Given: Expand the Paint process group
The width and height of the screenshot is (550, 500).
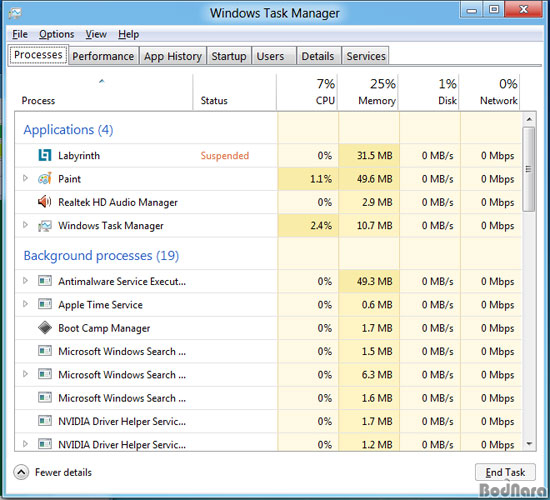Looking at the screenshot, I should [x=25, y=178].
